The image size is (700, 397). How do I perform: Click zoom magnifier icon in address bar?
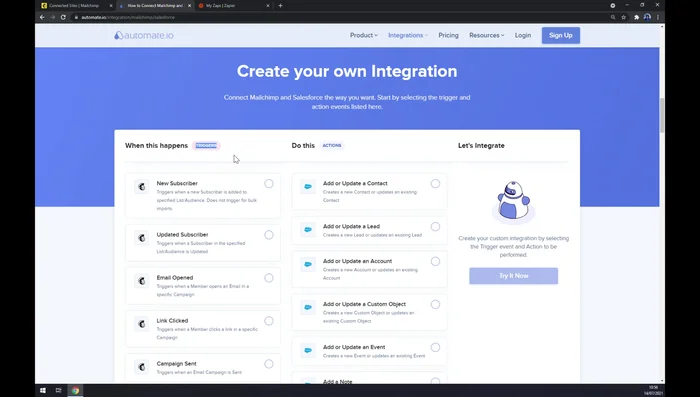[x=613, y=17]
